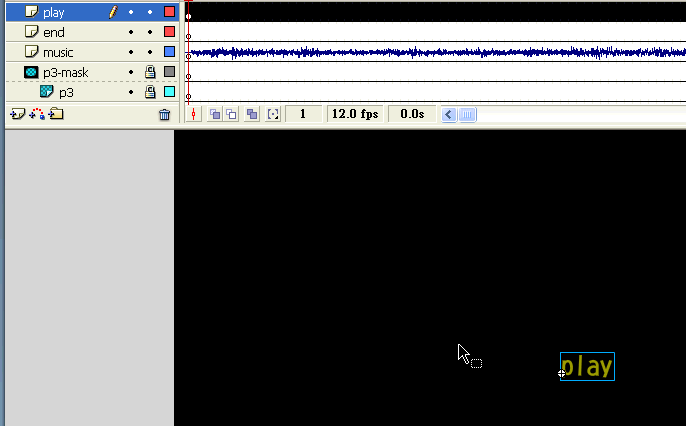The width and height of the screenshot is (686, 426).
Task: Enable Edit Multiple Frames
Action: [x=252, y=115]
